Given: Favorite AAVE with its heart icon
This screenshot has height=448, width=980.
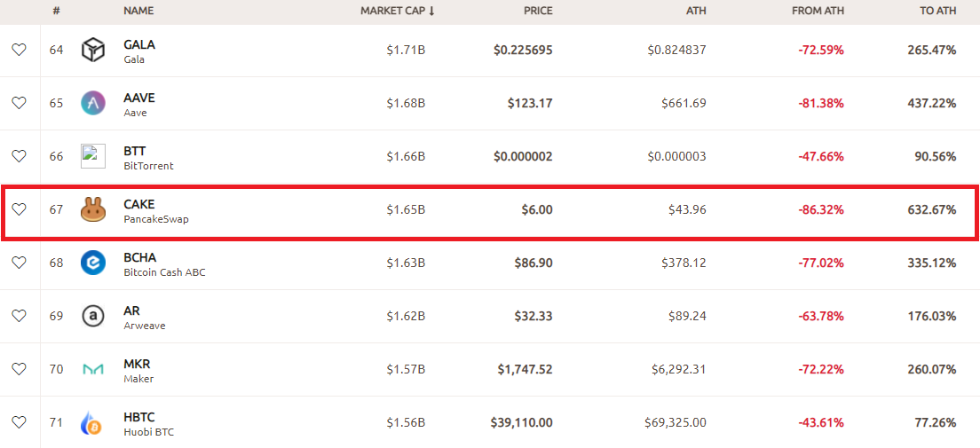Looking at the screenshot, I should (x=20, y=103).
